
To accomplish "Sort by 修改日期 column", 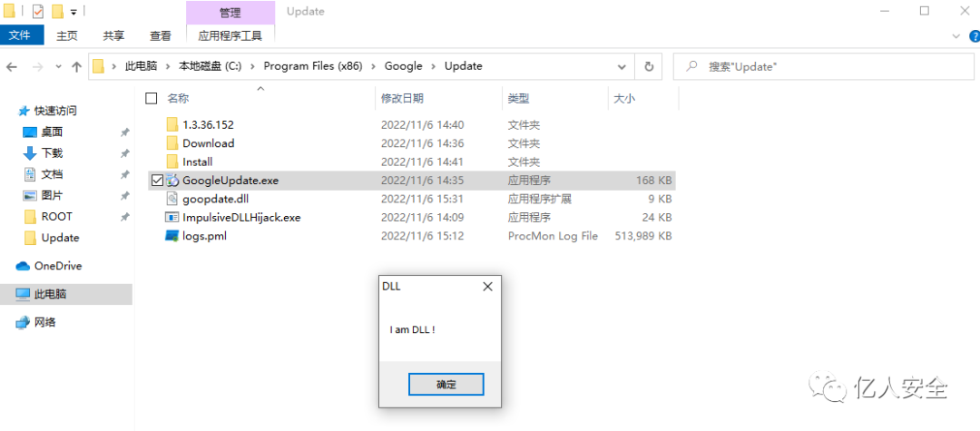I will coord(402,98).
